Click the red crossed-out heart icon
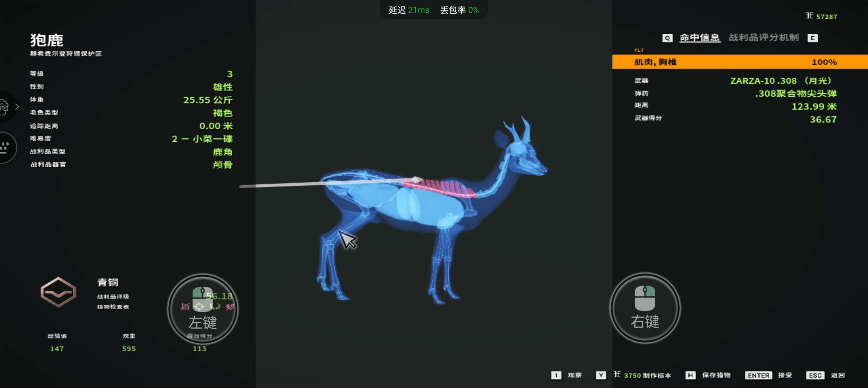The height and width of the screenshot is (388, 868). (230, 307)
